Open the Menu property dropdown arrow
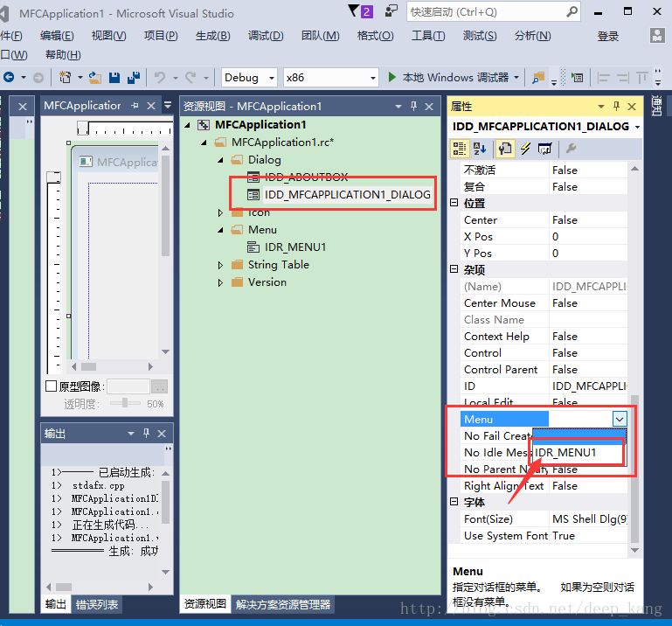 [620, 419]
